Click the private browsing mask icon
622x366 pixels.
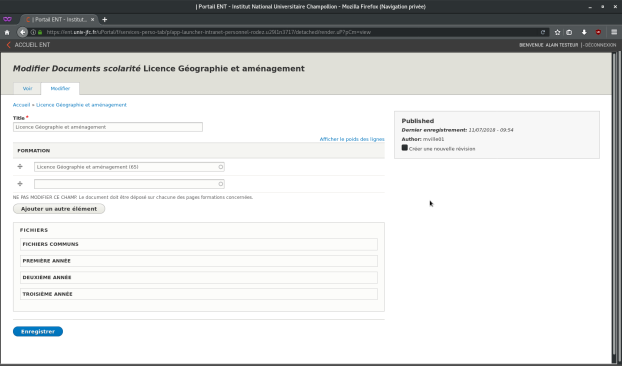tap(7, 19)
